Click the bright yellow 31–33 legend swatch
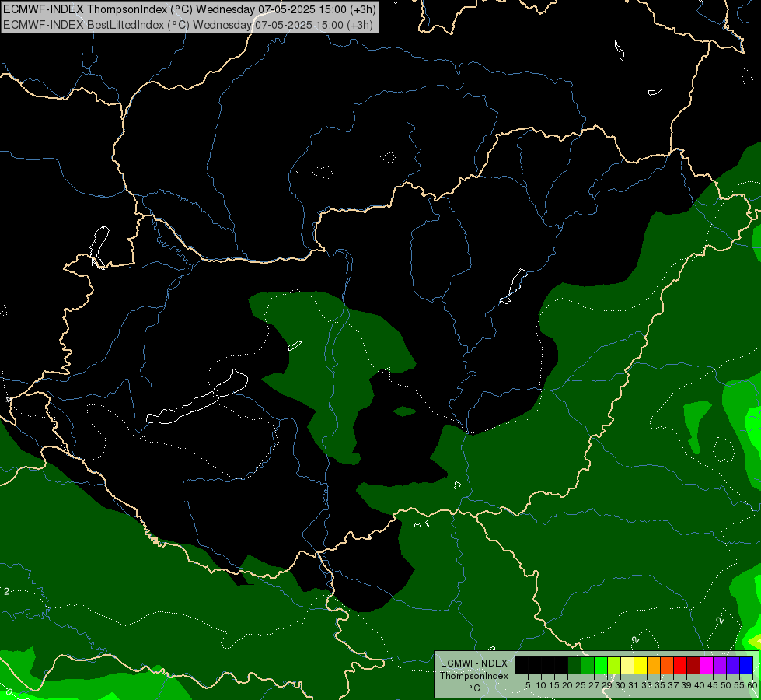This screenshot has width=761, height=700. coord(641,666)
